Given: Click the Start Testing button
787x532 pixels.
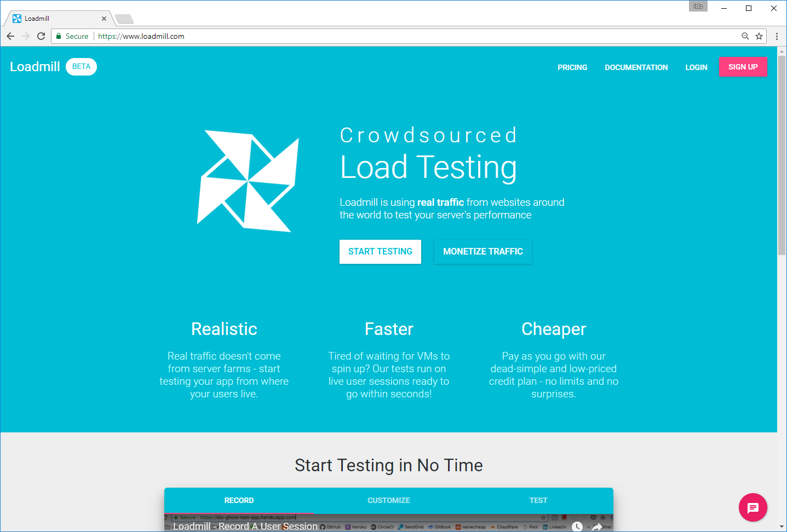Looking at the screenshot, I should [380, 252].
